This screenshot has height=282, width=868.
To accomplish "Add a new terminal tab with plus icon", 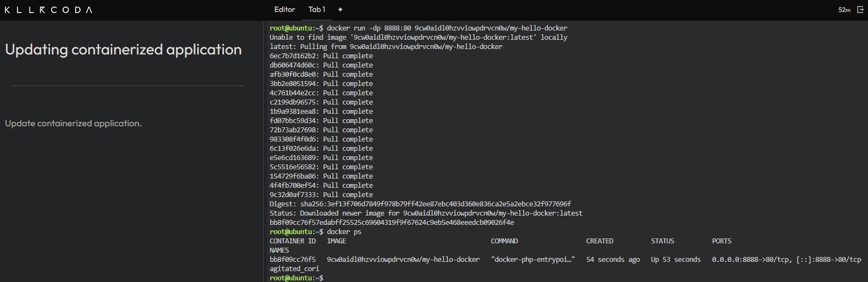I will pos(340,10).
